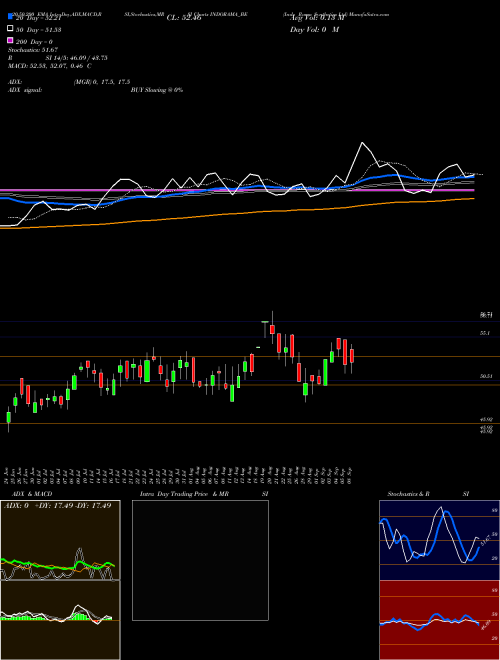Click the blue 20 Day legend swatch
Viewport: 500px width, 660px height.
click(x=10, y=17)
